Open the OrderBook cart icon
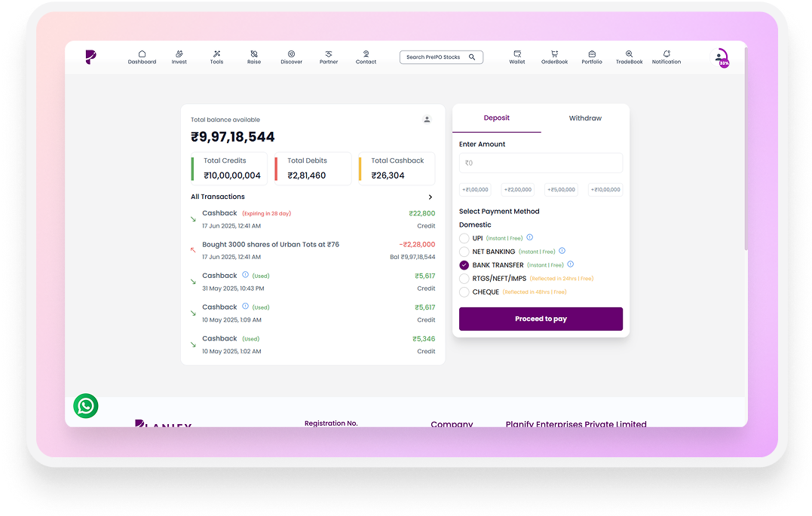 tap(555, 53)
